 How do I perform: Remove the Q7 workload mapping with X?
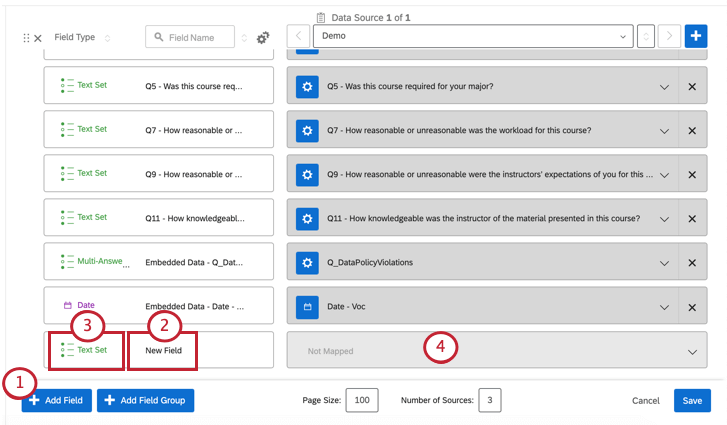692,131
